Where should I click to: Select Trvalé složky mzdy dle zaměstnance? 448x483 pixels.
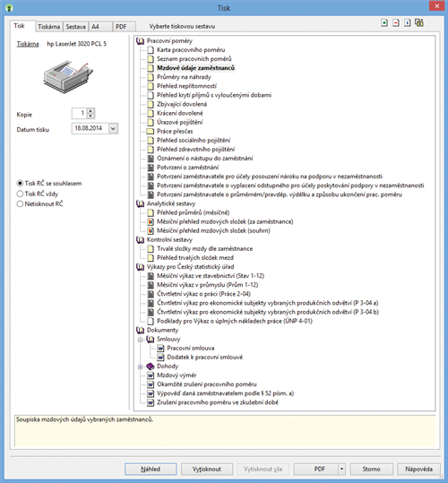[205, 249]
